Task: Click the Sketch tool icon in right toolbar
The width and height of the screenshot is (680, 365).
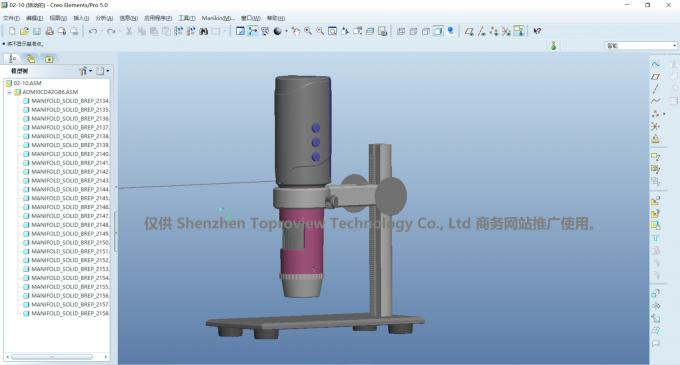Action: click(x=655, y=64)
